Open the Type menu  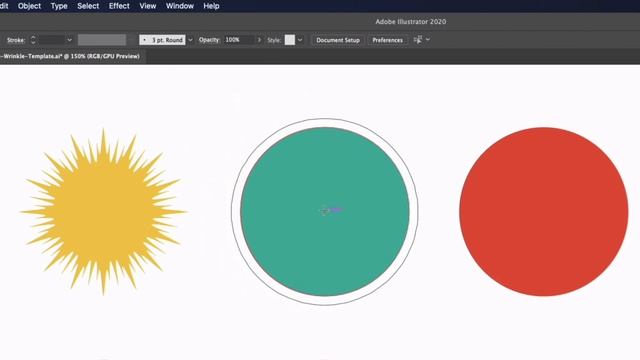tap(59, 6)
